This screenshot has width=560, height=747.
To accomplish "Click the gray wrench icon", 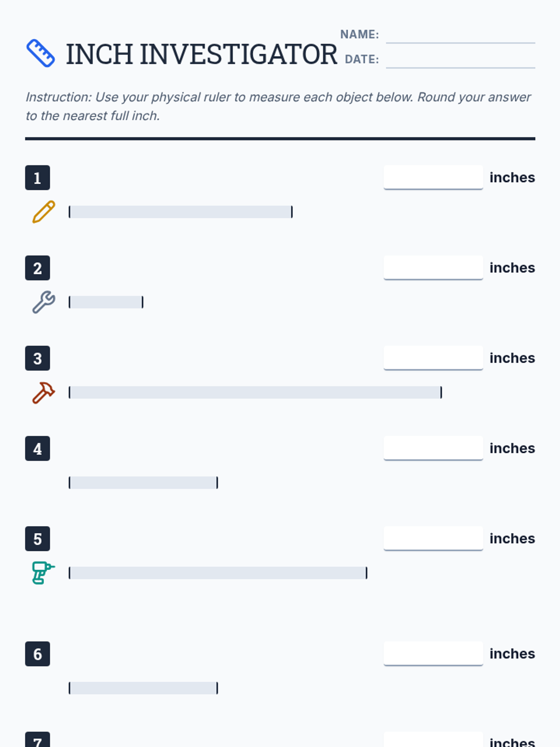I will 43,302.
